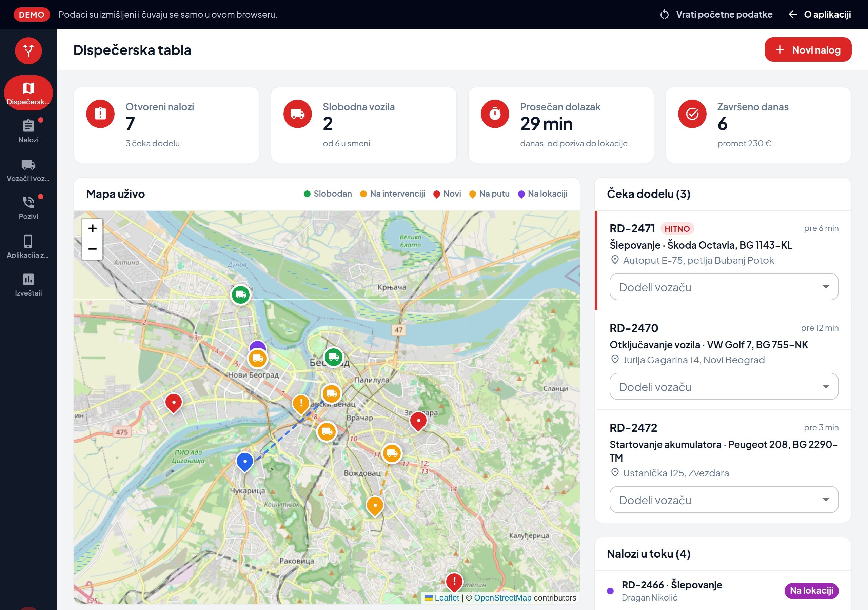
Task: Select the orange pin marker below Voždovac
Action: click(x=375, y=506)
